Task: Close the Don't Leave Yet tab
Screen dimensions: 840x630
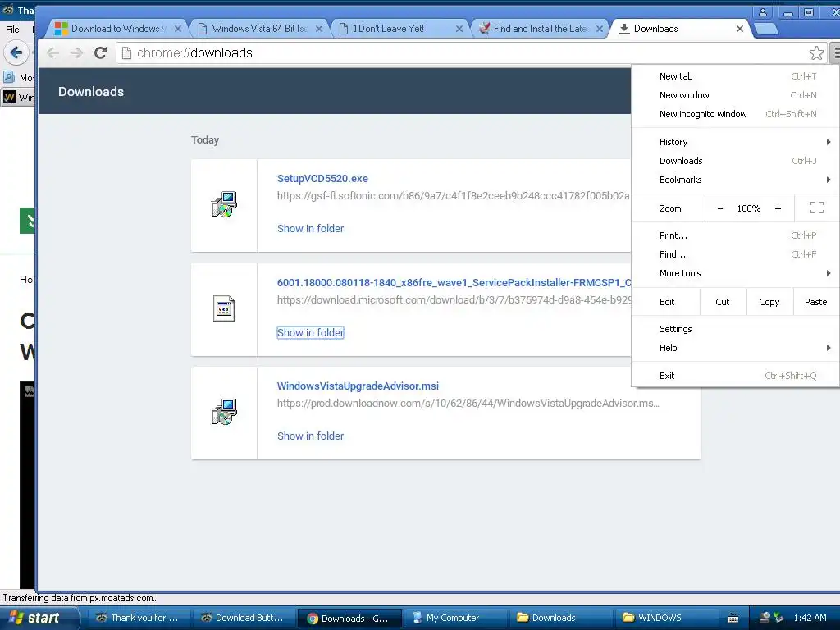Action: pyautogui.click(x=459, y=29)
